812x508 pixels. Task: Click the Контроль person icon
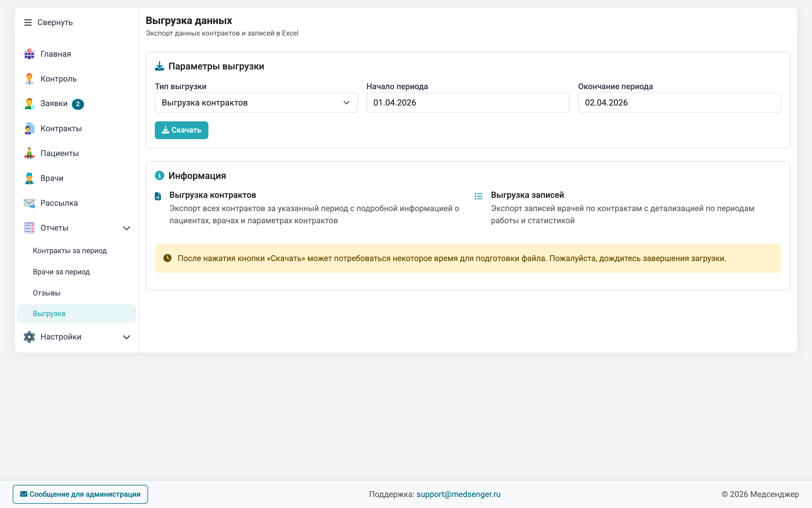pyautogui.click(x=29, y=79)
